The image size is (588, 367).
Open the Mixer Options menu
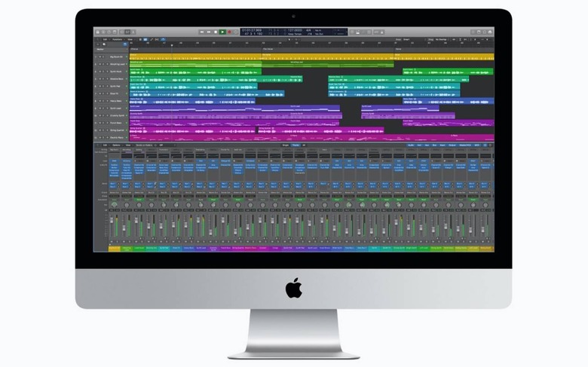(x=117, y=145)
